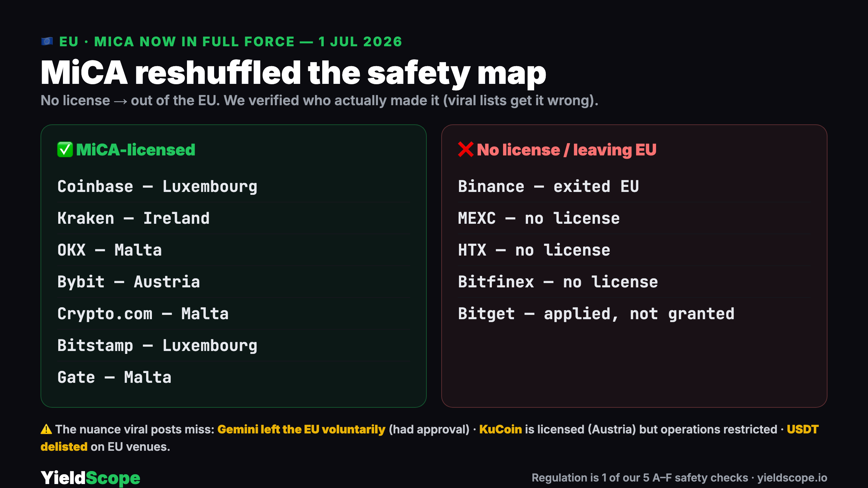Click the MiCA reshuffled the safety map headline

(x=293, y=73)
